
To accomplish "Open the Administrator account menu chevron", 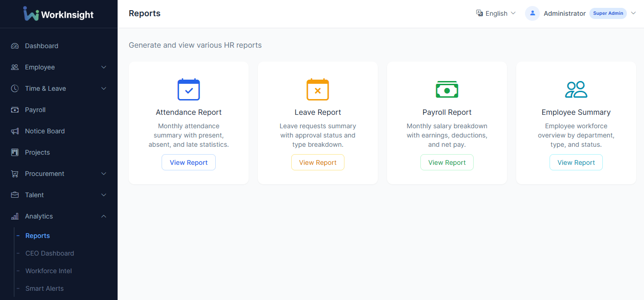I will coord(633,13).
